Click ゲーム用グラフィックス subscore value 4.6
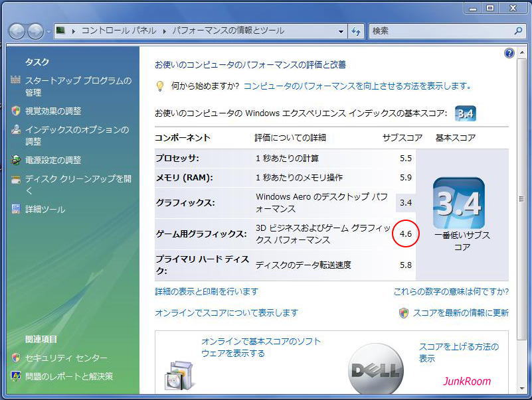Viewport: 532px width, 400px height. pyautogui.click(x=405, y=233)
